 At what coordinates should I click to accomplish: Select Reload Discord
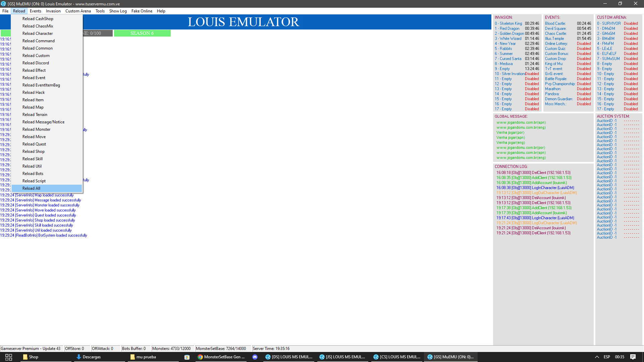tap(47, 63)
